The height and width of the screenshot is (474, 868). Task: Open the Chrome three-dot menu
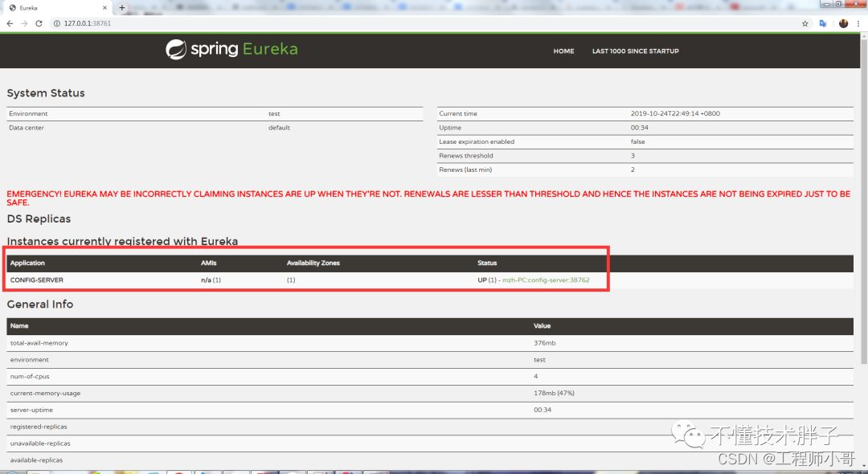pos(858,23)
